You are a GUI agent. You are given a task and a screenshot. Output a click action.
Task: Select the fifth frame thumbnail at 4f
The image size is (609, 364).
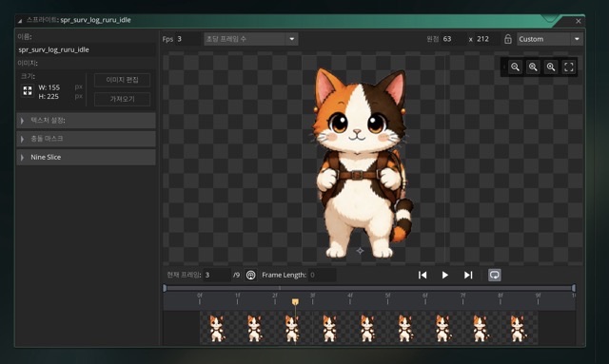369,328
